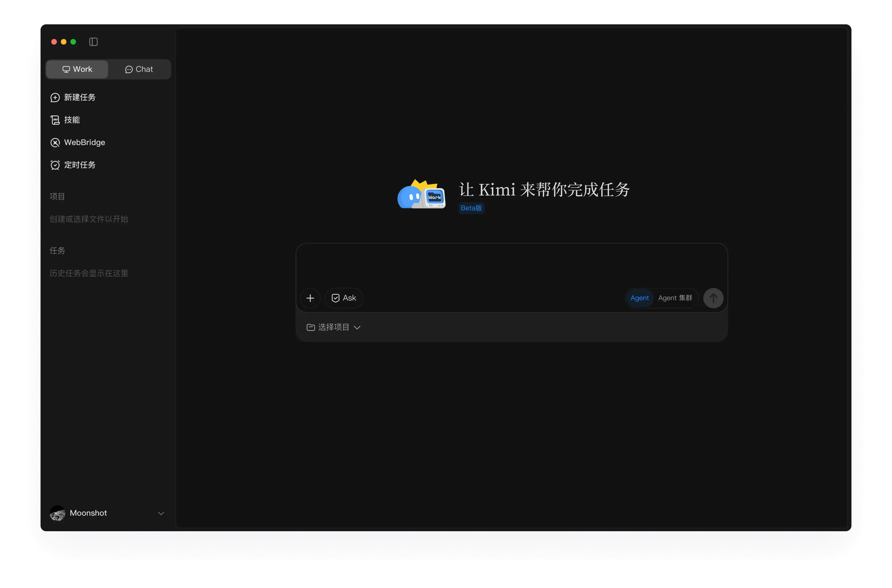
Task: Select the Agent mode option
Action: tap(639, 298)
